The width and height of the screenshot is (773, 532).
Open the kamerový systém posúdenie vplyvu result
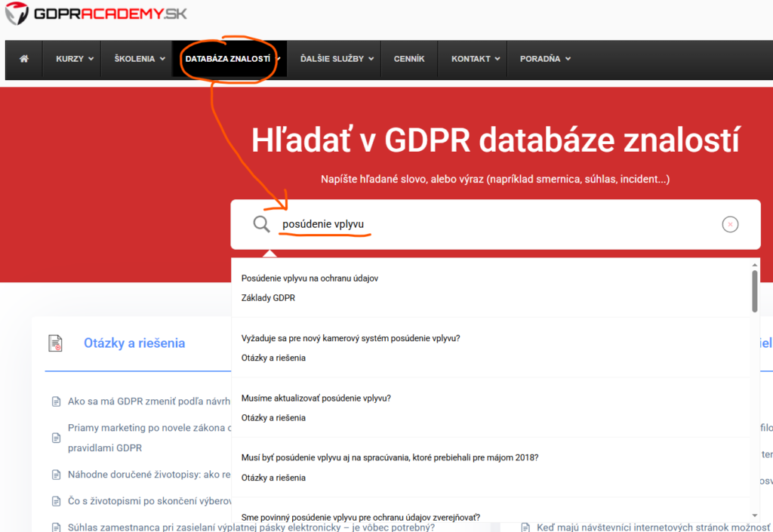pyautogui.click(x=350, y=338)
